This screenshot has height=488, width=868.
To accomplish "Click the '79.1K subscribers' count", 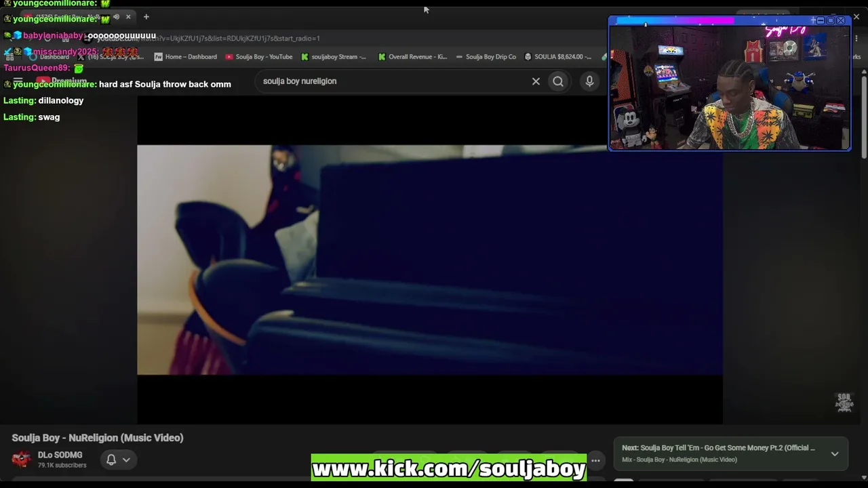I will [x=62, y=466].
